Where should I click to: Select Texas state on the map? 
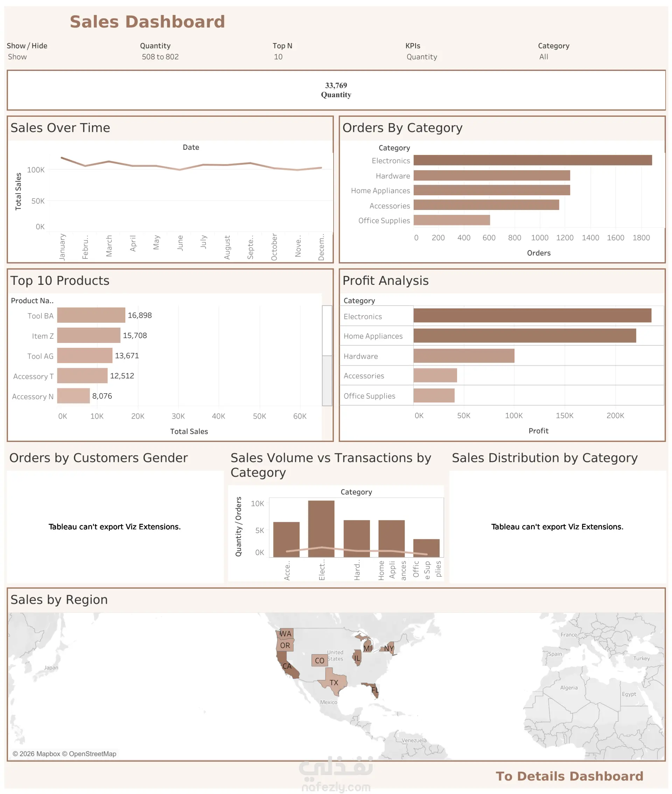click(x=335, y=682)
